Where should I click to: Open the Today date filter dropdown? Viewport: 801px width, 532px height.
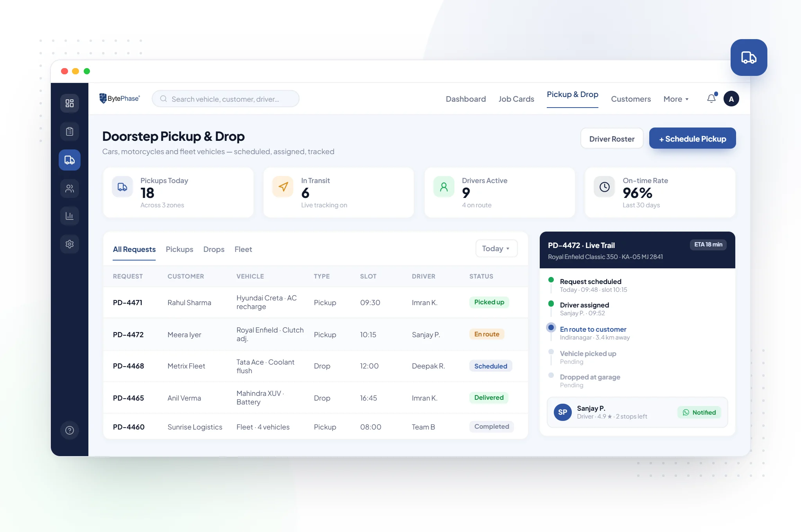[496, 248]
